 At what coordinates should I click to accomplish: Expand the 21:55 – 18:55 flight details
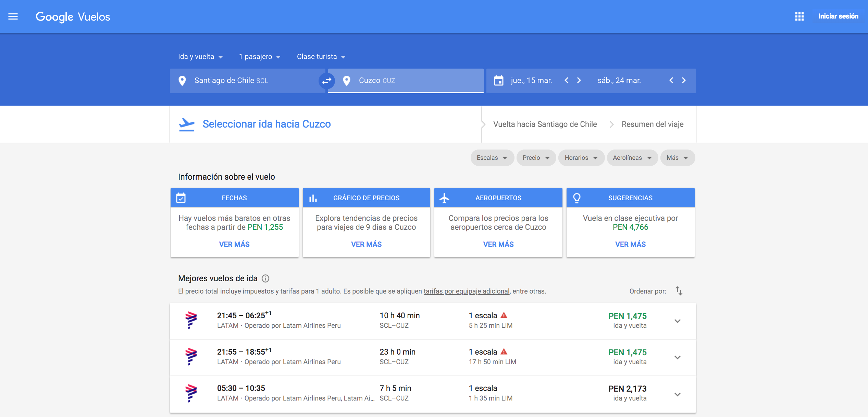click(678, 358)
